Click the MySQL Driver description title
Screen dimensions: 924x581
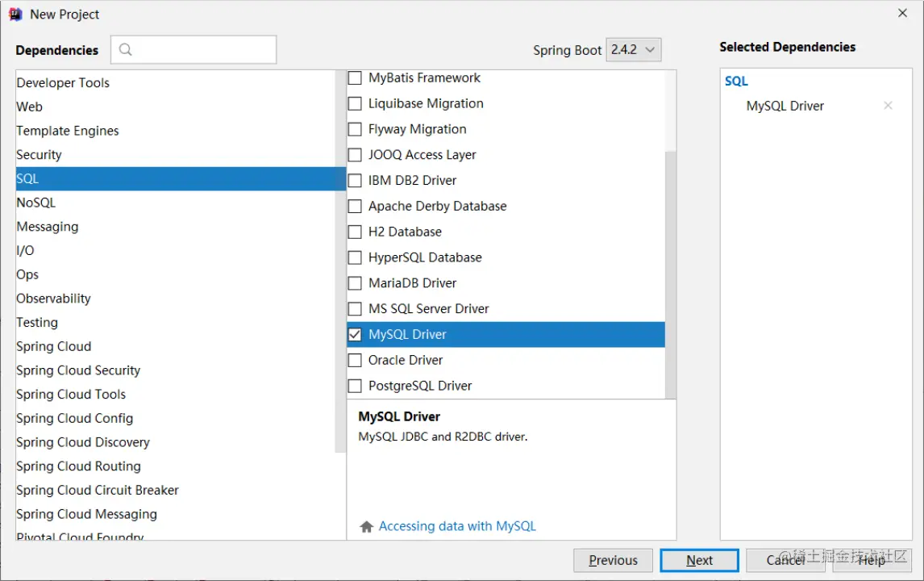click(x=399, y=416)
